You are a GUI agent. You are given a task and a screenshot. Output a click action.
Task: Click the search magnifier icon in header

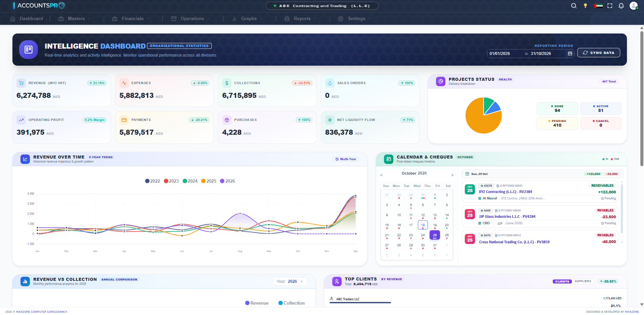574,6
